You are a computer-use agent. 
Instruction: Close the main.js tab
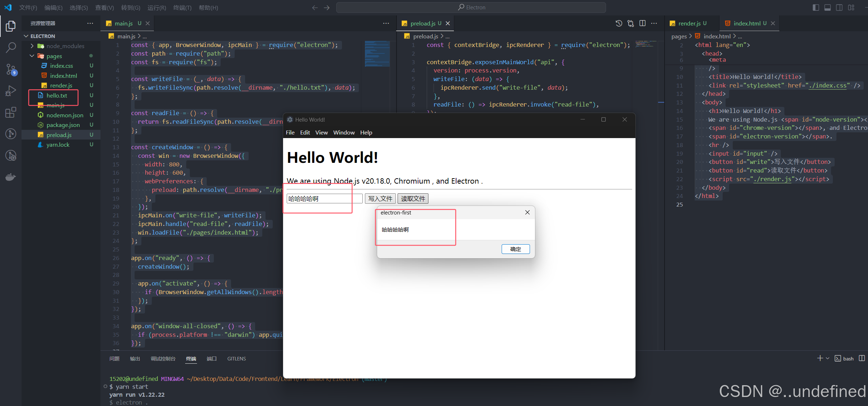pyautogui.click(x=147, y=23)
